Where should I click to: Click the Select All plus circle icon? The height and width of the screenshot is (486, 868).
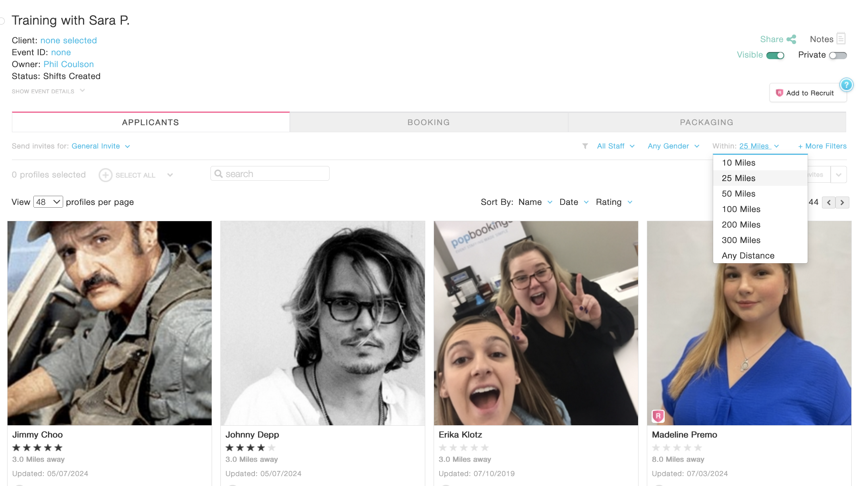click(x=105, y=175)
